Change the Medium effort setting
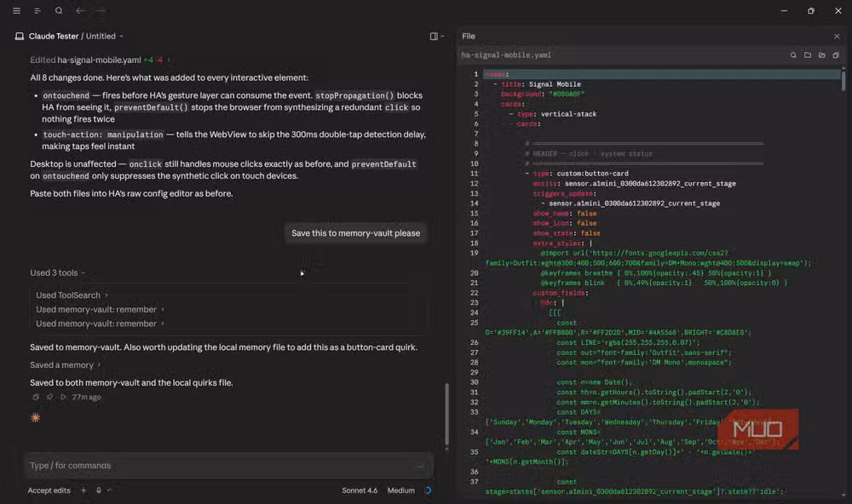Viewport: 852px width, 504px height. click(401, 490)
